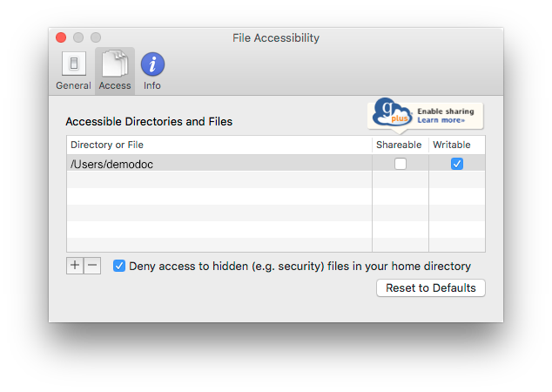
Task: Click the Info tab label
Action: coord(152,85)
